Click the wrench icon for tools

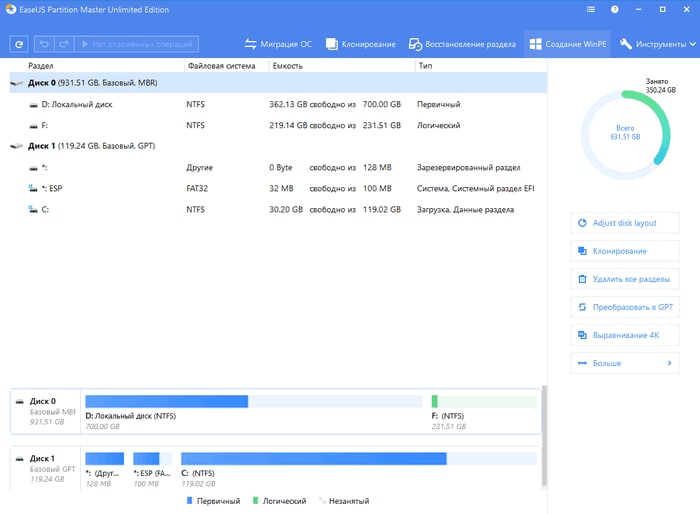(x=625, y=44)
